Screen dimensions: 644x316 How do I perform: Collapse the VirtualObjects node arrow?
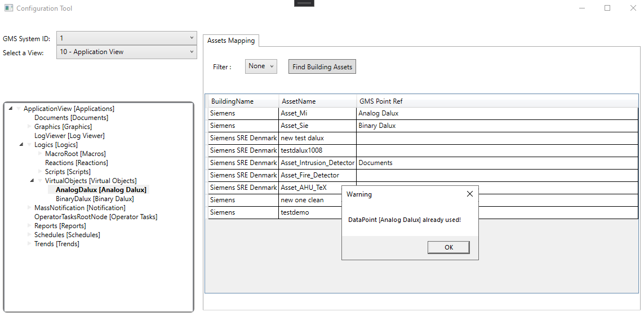tap(33, 181)
